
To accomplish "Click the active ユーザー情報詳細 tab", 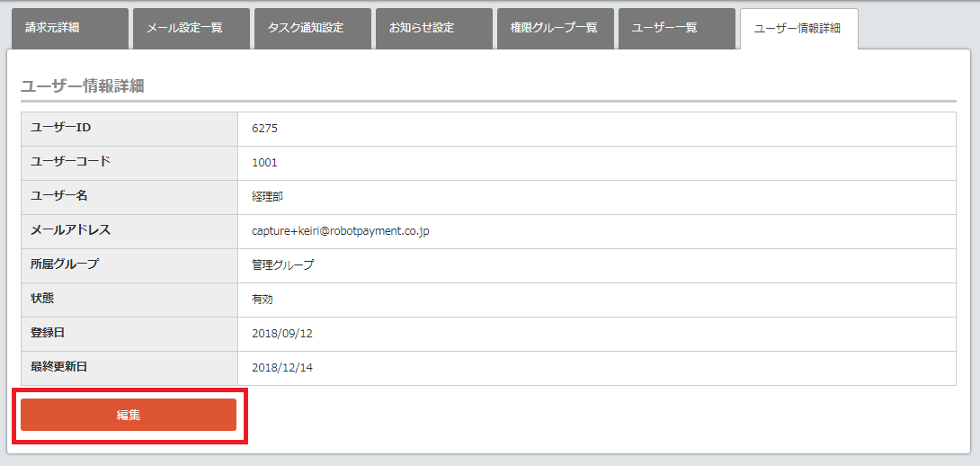I will click(797, 29).
